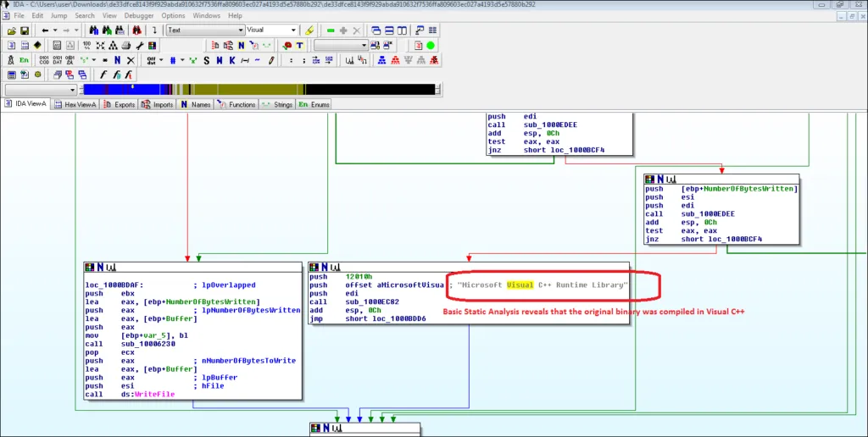Click the black region of navigation band
This screenshot has height=437, width=868.
pos(371,90)
